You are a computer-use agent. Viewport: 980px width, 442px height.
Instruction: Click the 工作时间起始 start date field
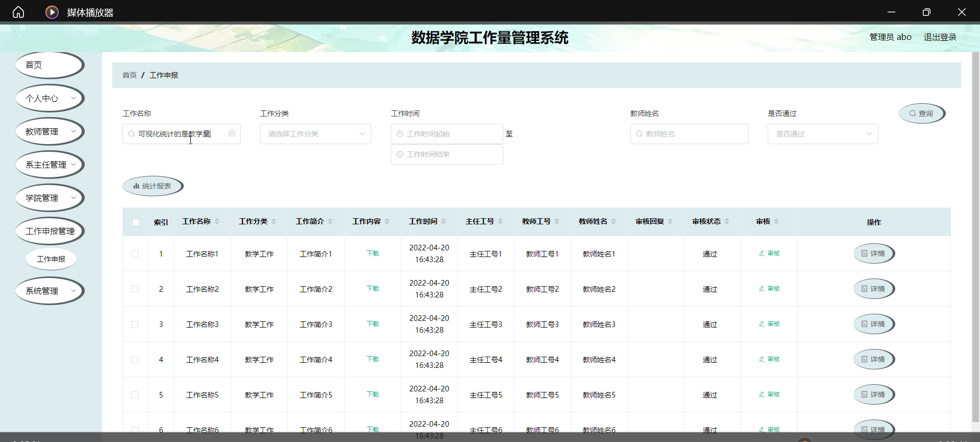[447, 134]
